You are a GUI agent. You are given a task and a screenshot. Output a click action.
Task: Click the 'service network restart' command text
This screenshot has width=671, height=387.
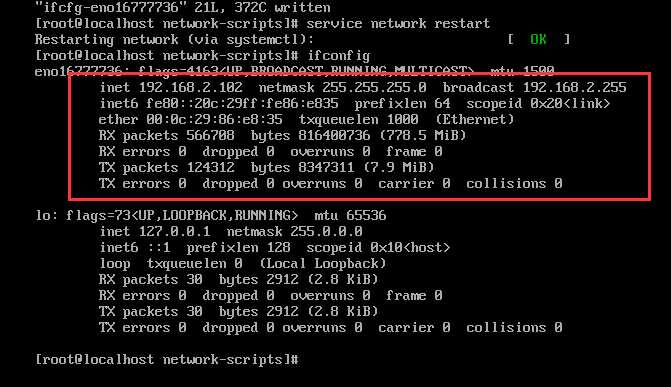[398, 24]
